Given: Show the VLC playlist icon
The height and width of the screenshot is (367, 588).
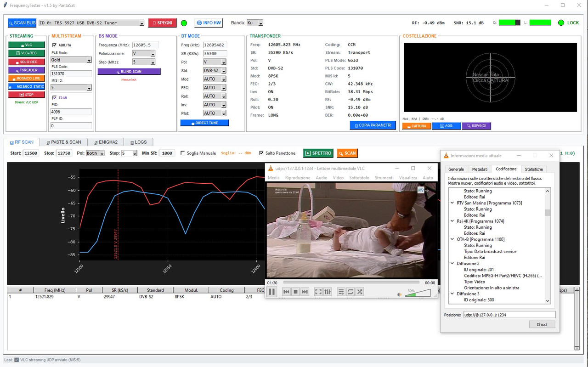Looking at the screenshot, I should (341, 292).
